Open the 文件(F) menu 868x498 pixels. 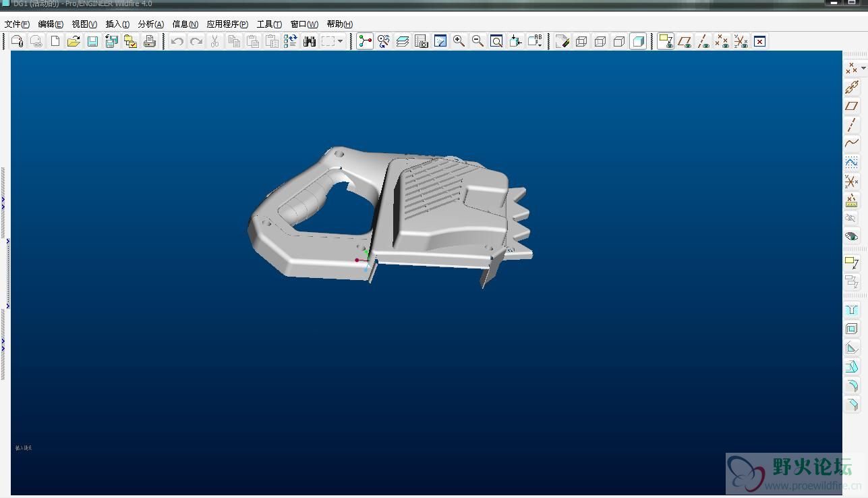point(17,24)
